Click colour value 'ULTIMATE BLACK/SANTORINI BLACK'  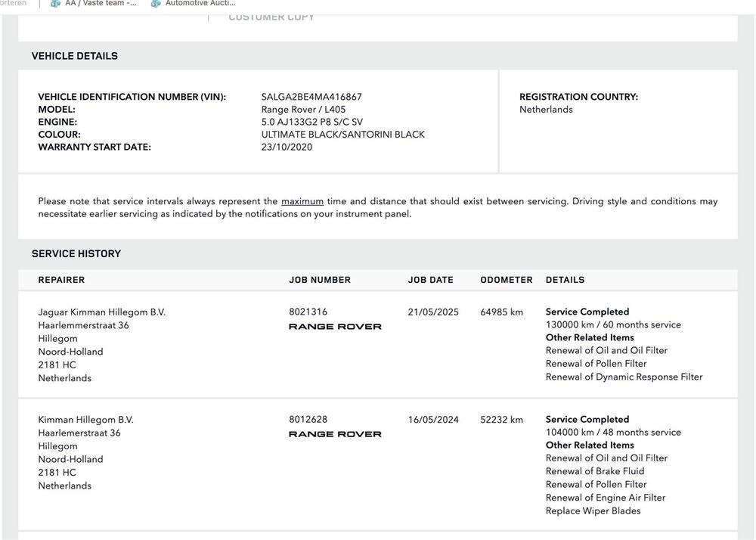point(342,135)
